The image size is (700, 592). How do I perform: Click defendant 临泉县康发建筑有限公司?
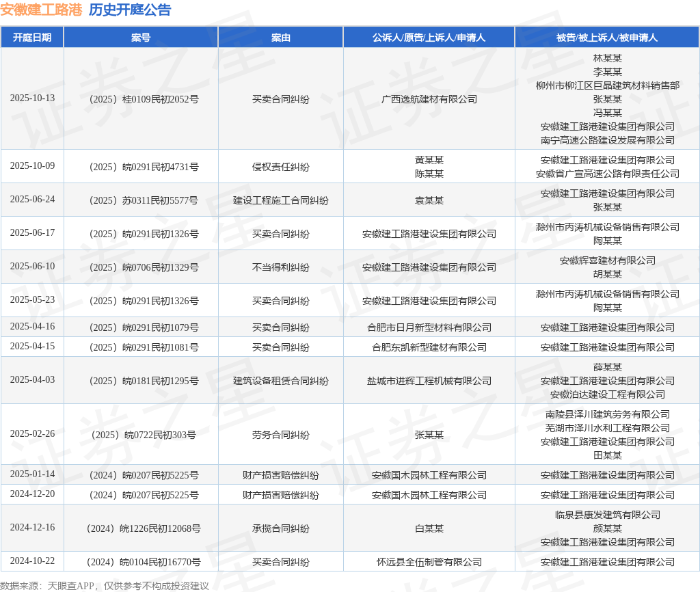coord(608,515)
